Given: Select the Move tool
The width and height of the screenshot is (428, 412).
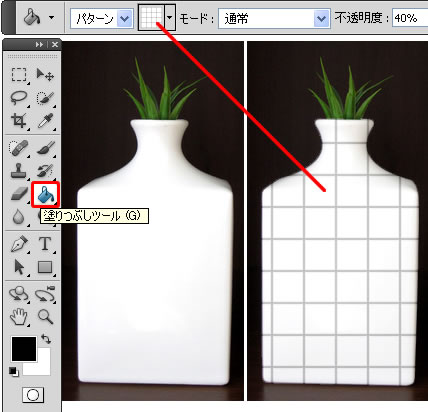Looking at the screenshot, I should (x=45, y=75).
